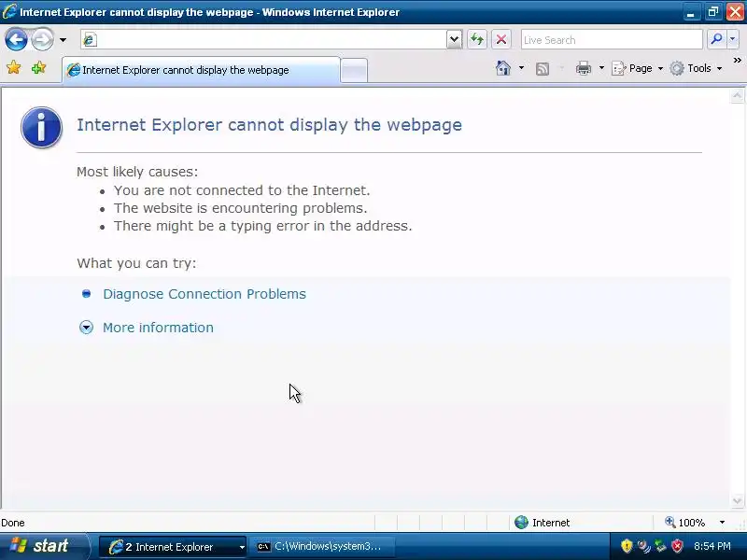Image resolution: width=747 pixels, height=560 pixels.
Task: Click the blue information icon
Action: 41,127
